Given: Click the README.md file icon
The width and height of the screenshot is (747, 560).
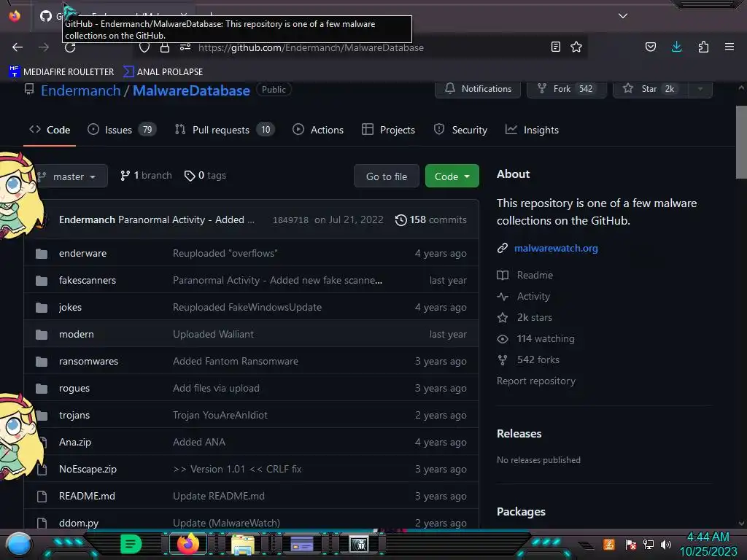Looking at the screenshot, I should coord(42,496).
